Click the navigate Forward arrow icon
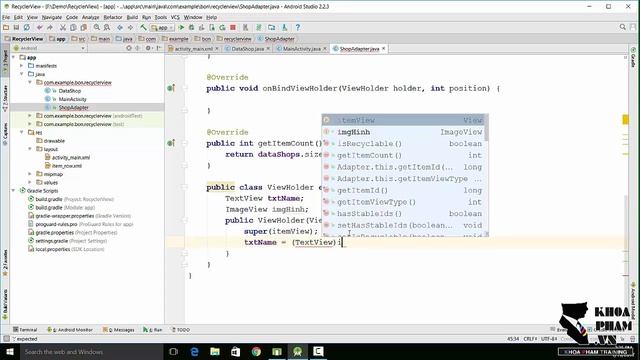The height and width of the screenshot is (360, 640). tap(130, 27)
